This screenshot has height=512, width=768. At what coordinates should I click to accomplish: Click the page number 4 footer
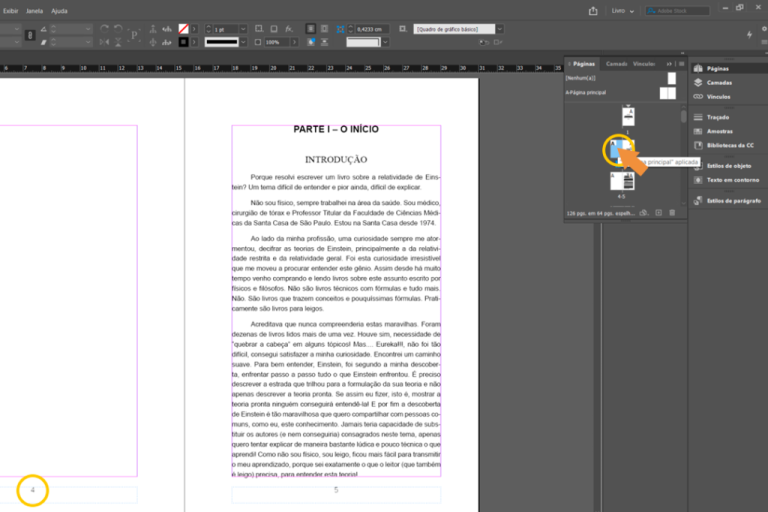click(33, 490)
